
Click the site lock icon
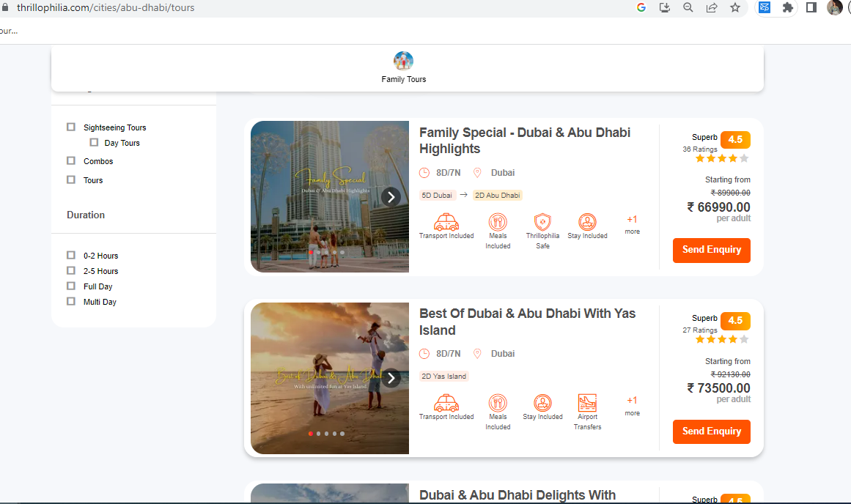coord(5,7)
